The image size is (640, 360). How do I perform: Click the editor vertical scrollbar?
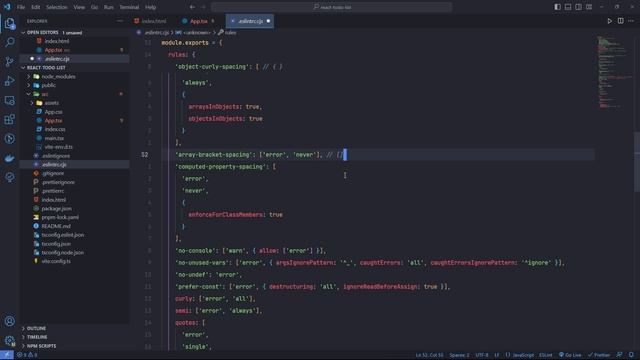(637, 161)
